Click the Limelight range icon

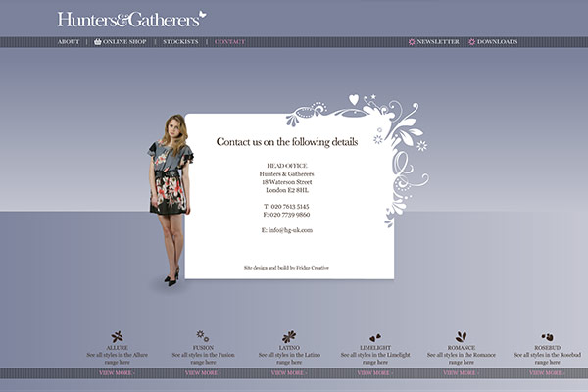click(x=374, y=336)
